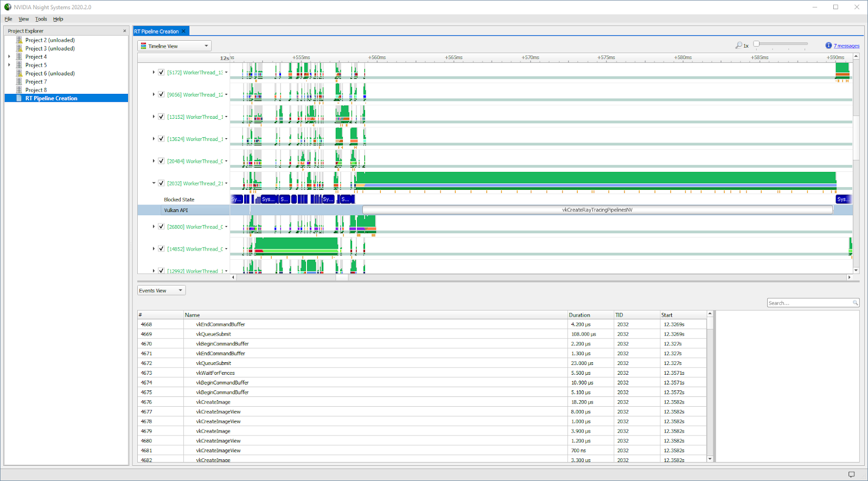Sort events by TID column header
868x481 pixels.
click(636, 315)
